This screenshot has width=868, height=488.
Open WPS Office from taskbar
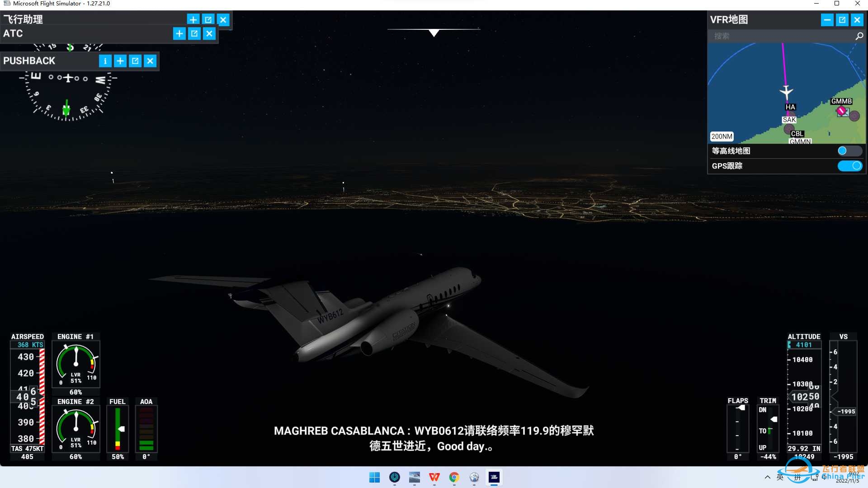434,477
